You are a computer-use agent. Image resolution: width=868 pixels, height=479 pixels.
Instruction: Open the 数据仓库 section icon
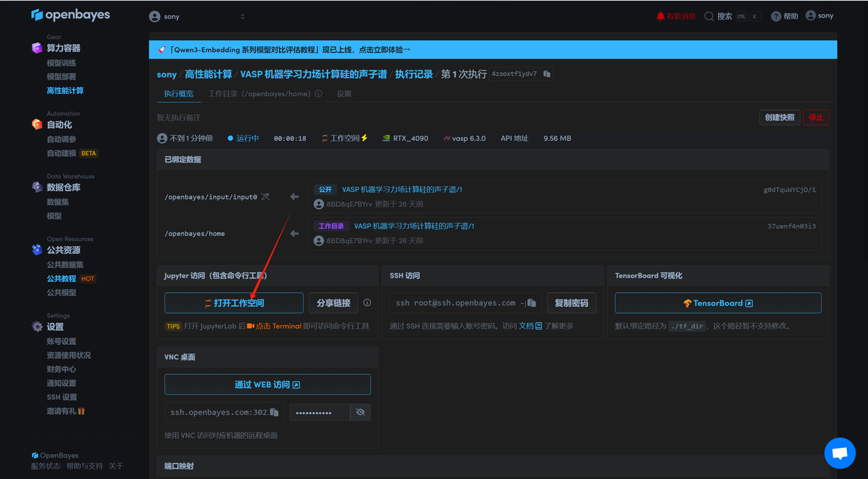click(37, 187)
